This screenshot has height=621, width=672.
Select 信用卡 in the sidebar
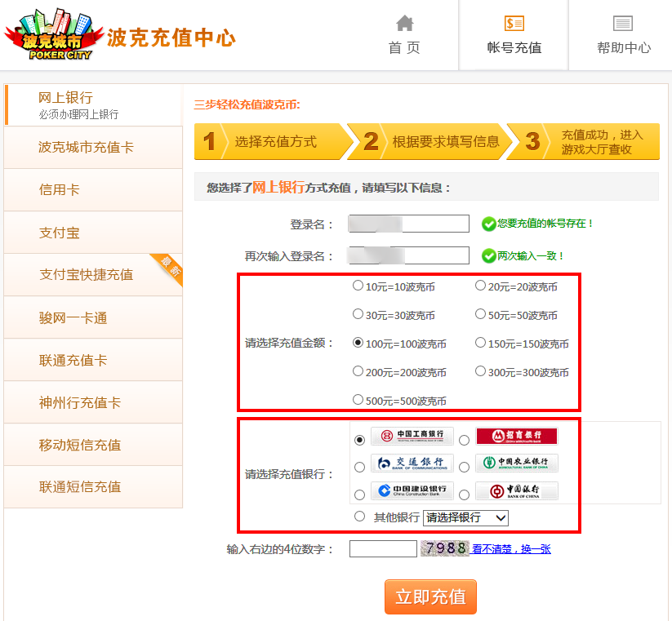point(93,189)
